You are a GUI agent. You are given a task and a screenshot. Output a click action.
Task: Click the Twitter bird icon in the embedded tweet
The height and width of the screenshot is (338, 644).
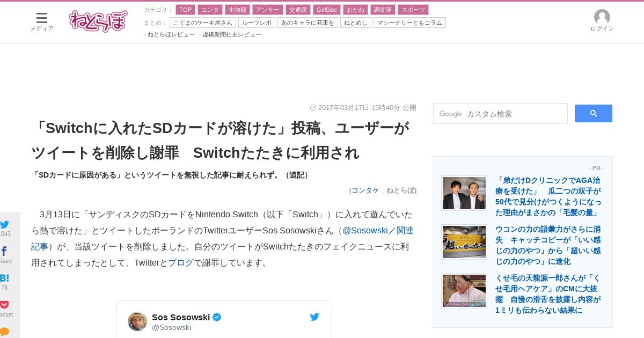point(314,317)
